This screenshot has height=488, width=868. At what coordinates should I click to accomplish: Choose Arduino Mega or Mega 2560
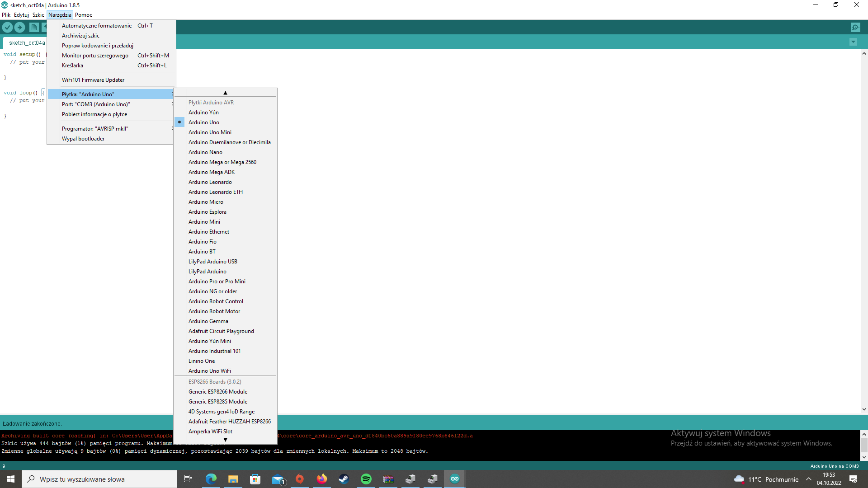225,162
